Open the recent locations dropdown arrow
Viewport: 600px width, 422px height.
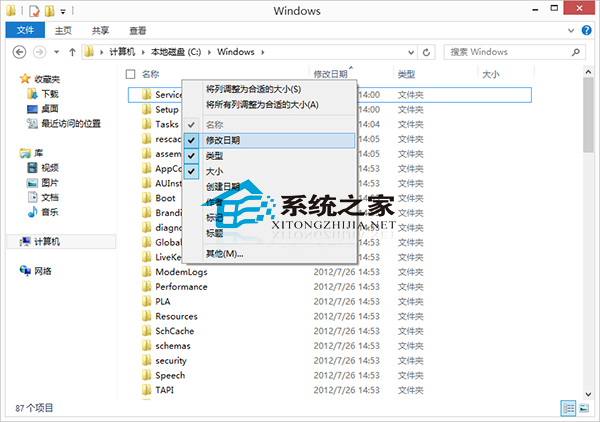point(57,52)
